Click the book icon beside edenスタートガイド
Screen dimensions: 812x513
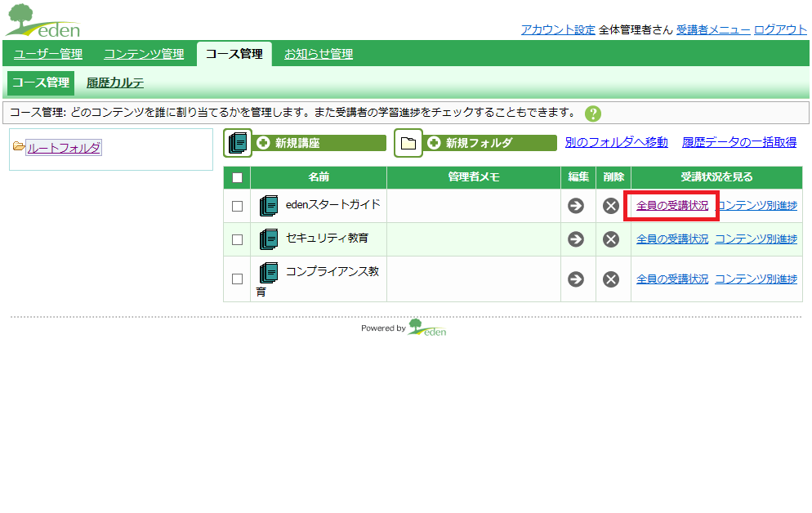pos(269,206)
